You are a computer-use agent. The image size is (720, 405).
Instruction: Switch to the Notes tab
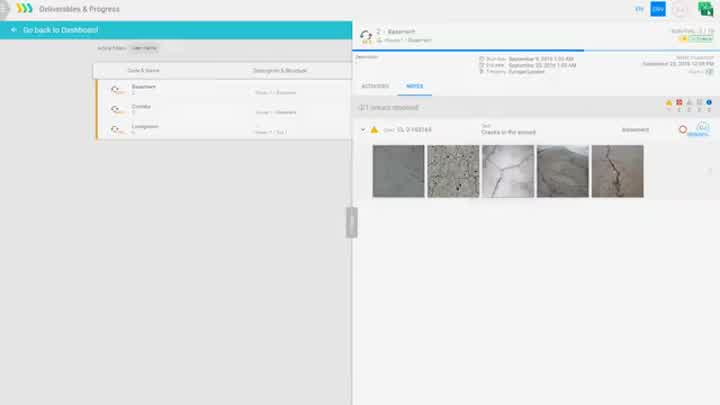tap(415, 86)
